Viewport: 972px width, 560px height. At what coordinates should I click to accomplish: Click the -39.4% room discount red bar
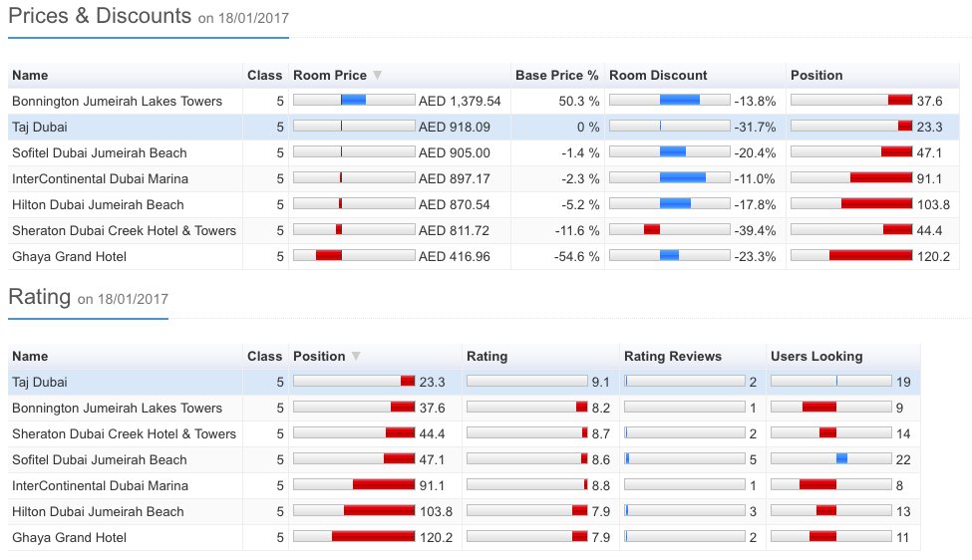652,229
